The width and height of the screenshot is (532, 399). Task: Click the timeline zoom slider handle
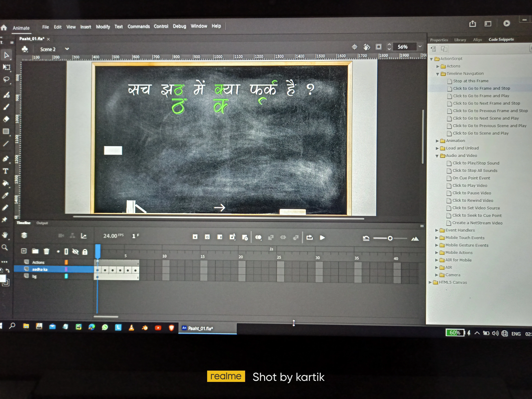[x=390, y=238]
